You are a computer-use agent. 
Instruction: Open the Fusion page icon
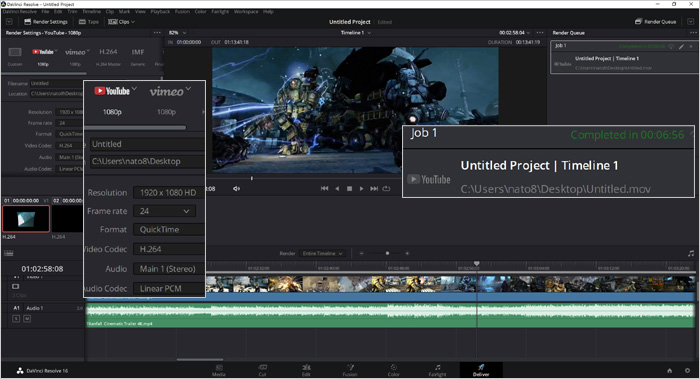(x=350, y=370)
